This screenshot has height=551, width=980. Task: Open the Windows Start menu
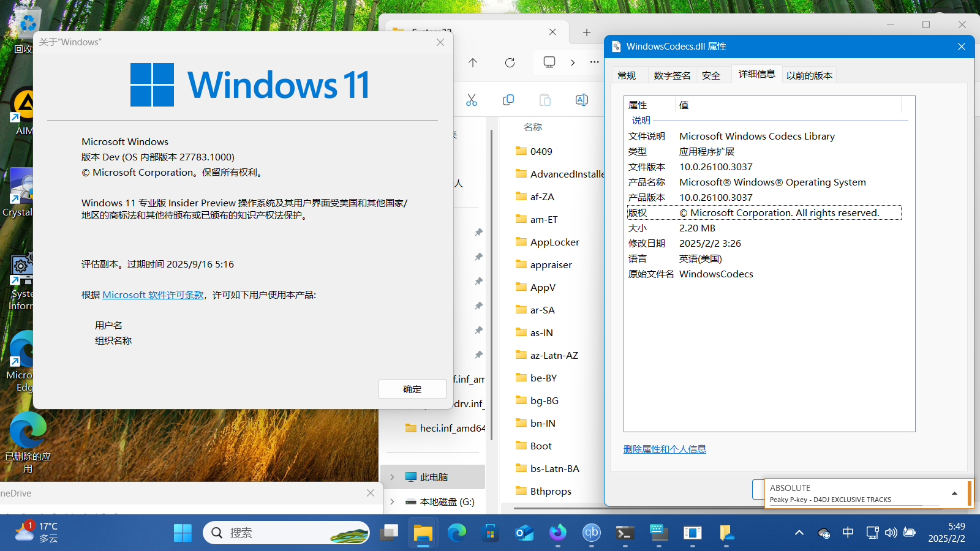[183, 533]
